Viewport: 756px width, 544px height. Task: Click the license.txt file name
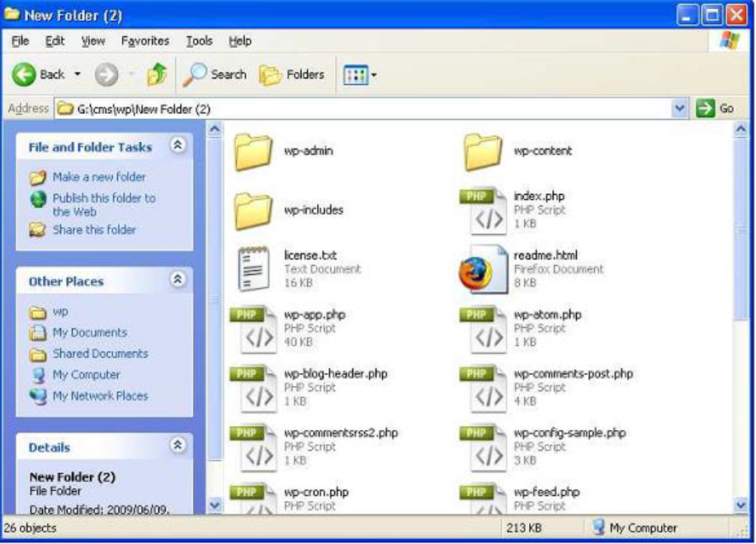click(310, 255)
